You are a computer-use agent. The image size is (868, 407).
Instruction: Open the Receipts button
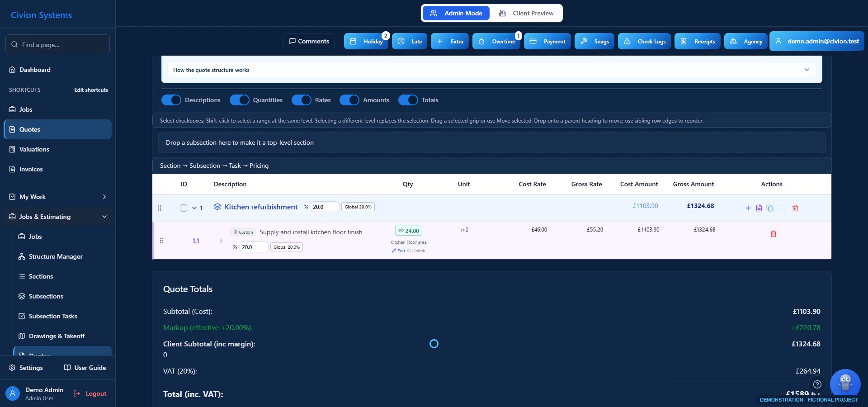(x=698, y=41)
